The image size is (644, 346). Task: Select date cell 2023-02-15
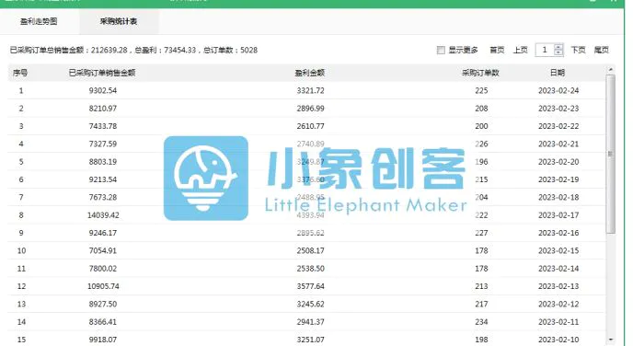[558, 250]
